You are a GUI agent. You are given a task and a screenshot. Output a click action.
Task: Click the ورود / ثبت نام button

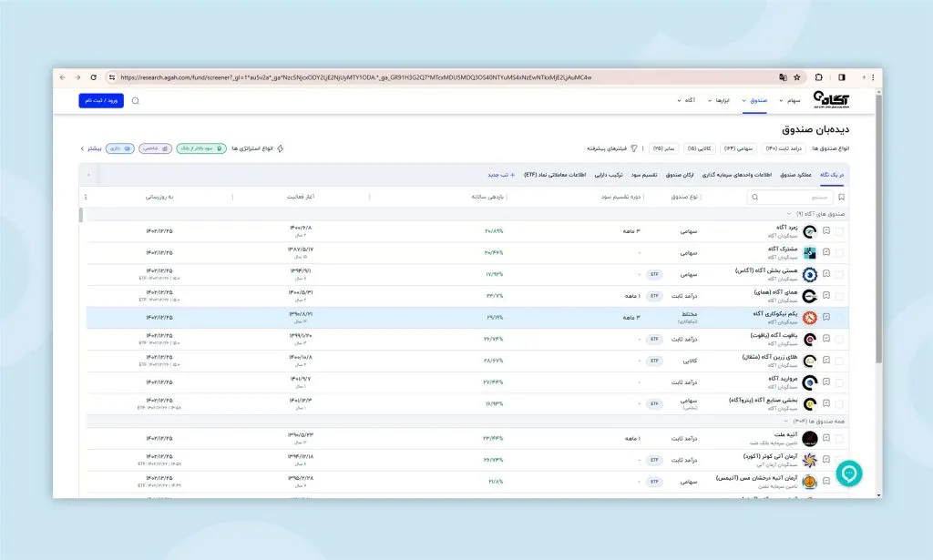[x=100, y=100]
